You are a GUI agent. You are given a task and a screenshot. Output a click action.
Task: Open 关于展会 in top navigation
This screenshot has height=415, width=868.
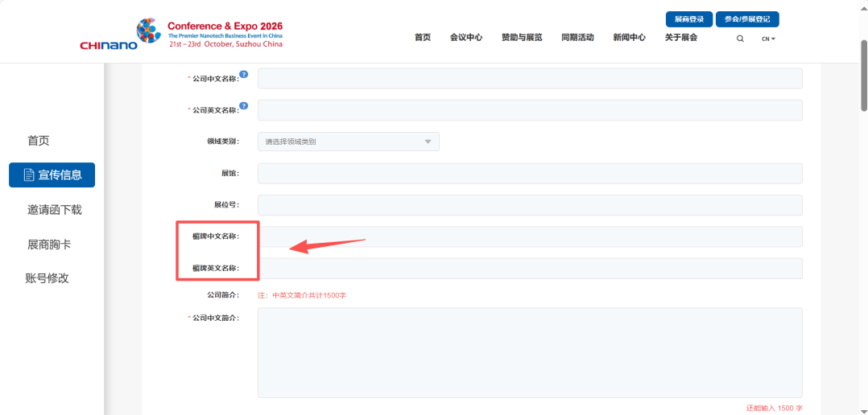[680, 38]
